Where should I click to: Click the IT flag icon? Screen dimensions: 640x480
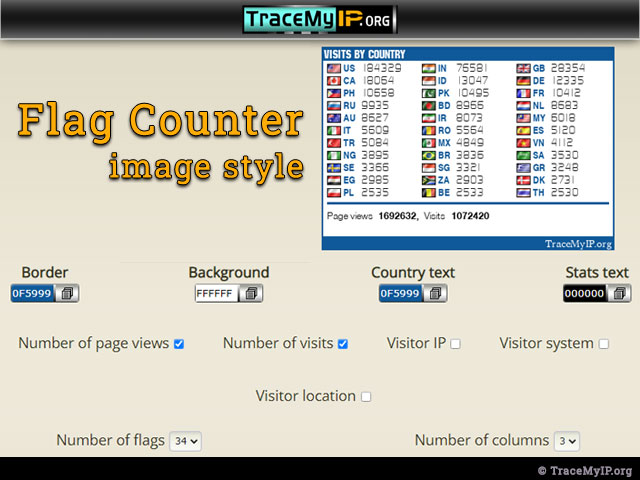[x=334, y=131]
